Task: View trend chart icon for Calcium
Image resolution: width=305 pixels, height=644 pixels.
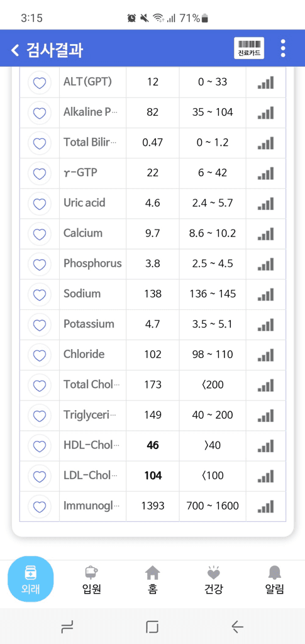Action: point(265,234)
